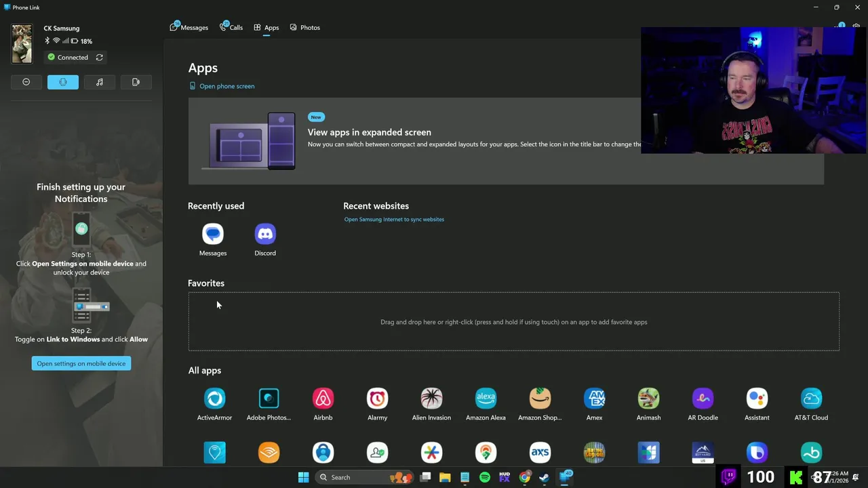Launch the Amex app
Screen dimensions: 868x488
point(594,404)
